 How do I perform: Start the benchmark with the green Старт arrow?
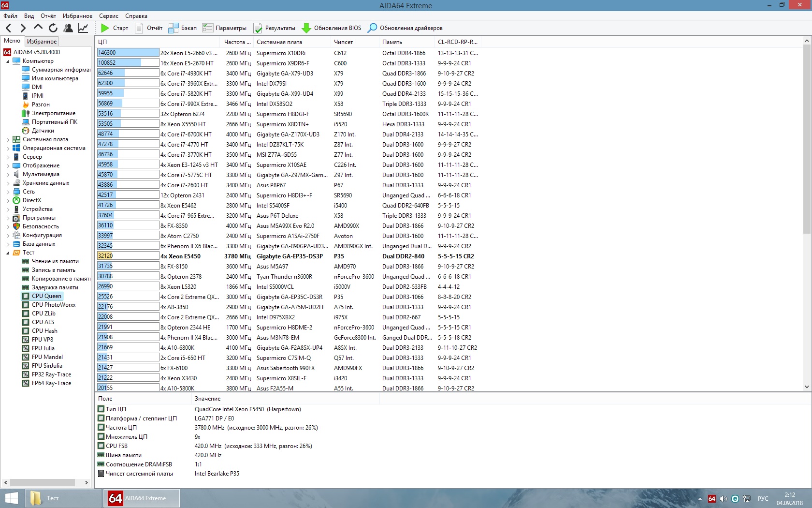115,28
